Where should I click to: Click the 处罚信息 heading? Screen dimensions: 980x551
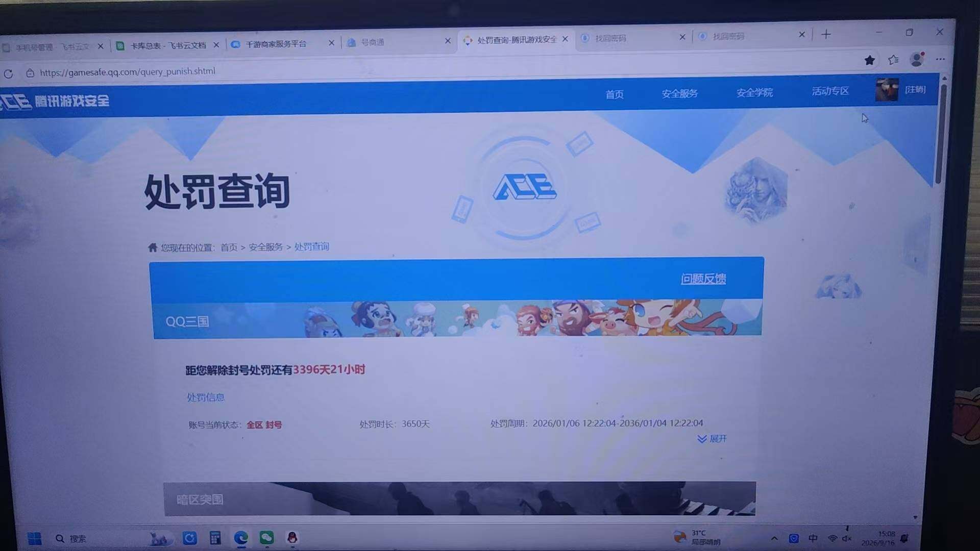pos(205,397)
